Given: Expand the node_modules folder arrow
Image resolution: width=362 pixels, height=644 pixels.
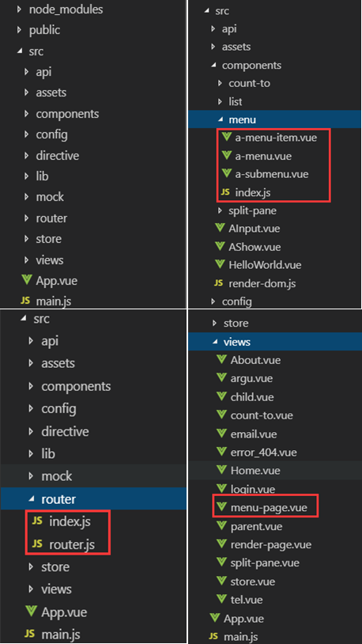Looking at the screenshot, I should [19, 9].
